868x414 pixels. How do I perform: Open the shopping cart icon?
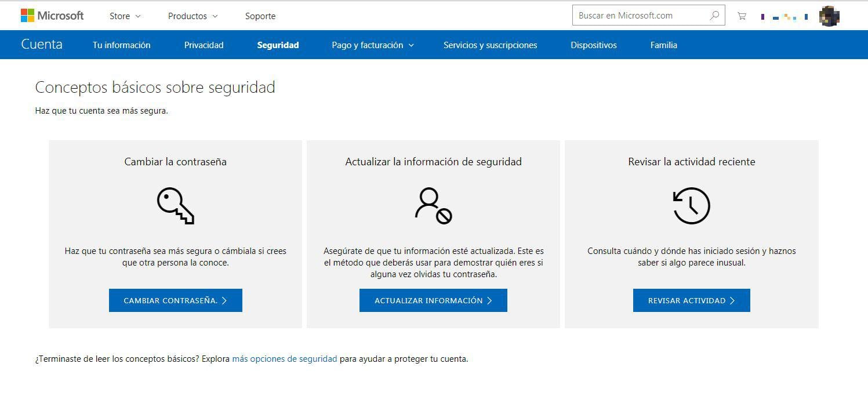tap(742, 16)
